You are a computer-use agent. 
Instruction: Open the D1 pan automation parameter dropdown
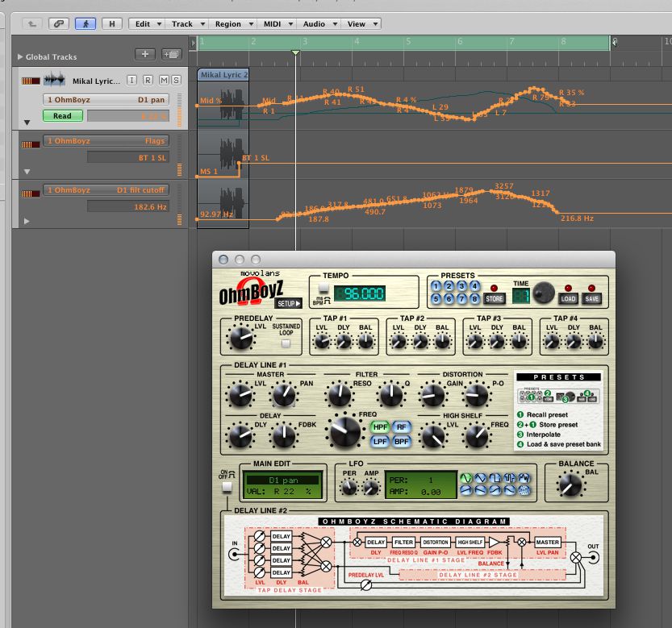pos(106,99)
